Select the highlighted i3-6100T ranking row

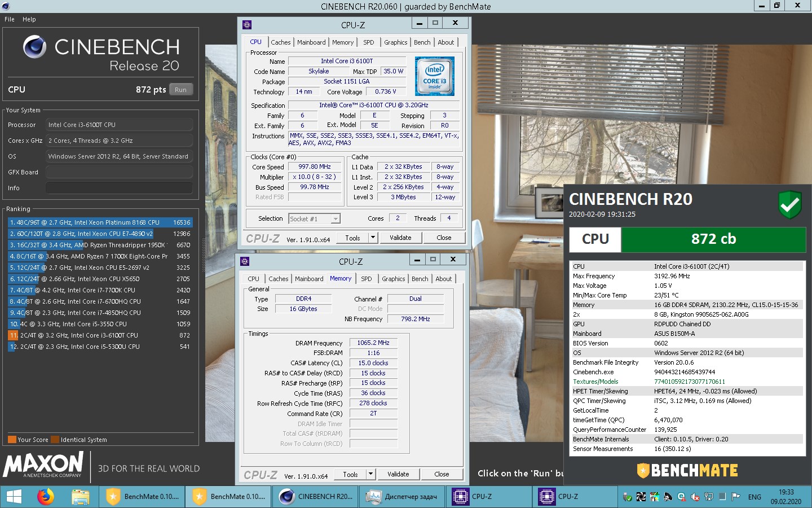pyautogui.click(x=100, y=335)
